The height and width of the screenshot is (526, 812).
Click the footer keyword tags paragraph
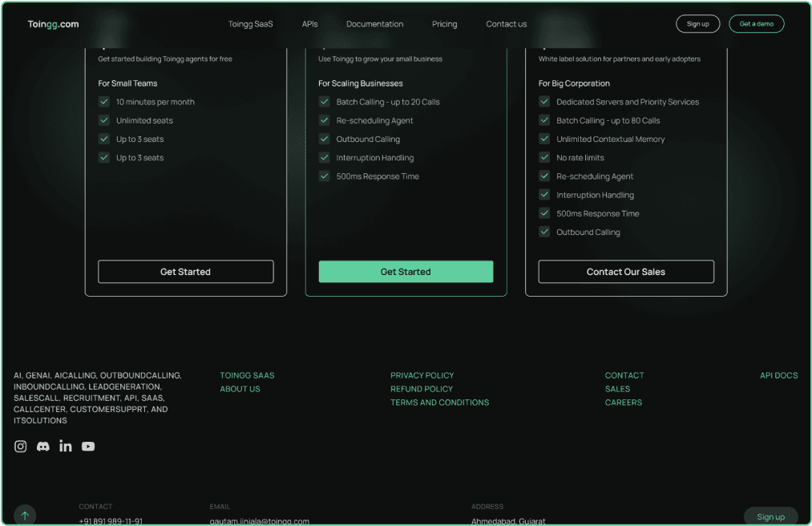coord(98,398)
